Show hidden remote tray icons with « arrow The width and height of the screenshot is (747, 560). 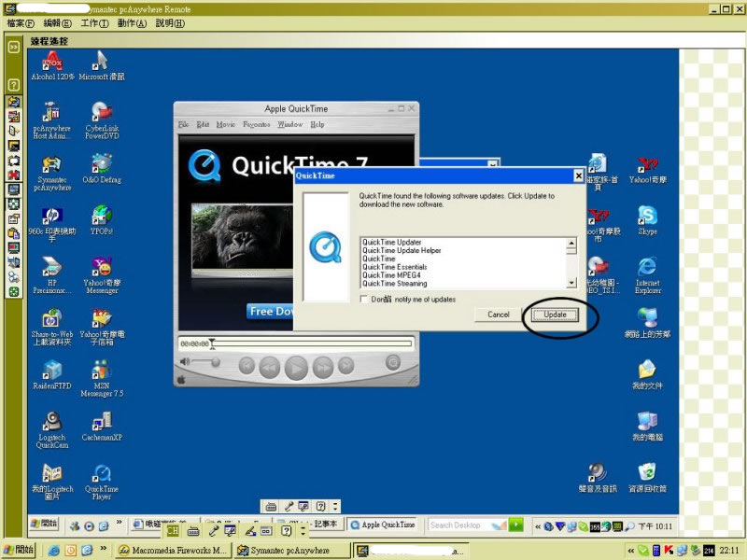coord(538,526)
